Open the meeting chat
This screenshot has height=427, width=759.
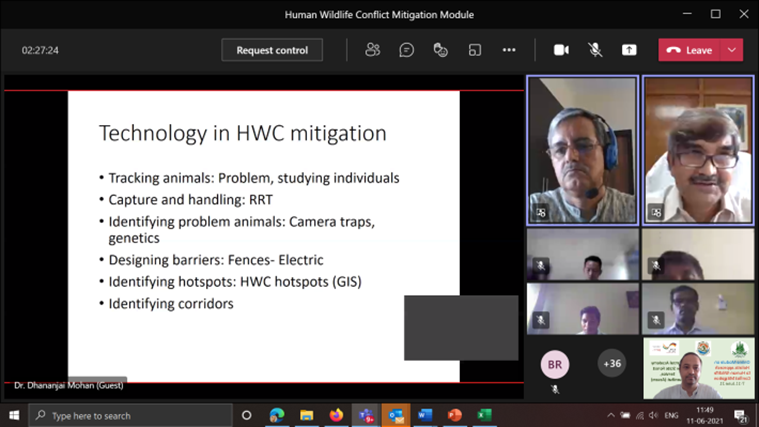pyautogui.click(x=407, y=50)
